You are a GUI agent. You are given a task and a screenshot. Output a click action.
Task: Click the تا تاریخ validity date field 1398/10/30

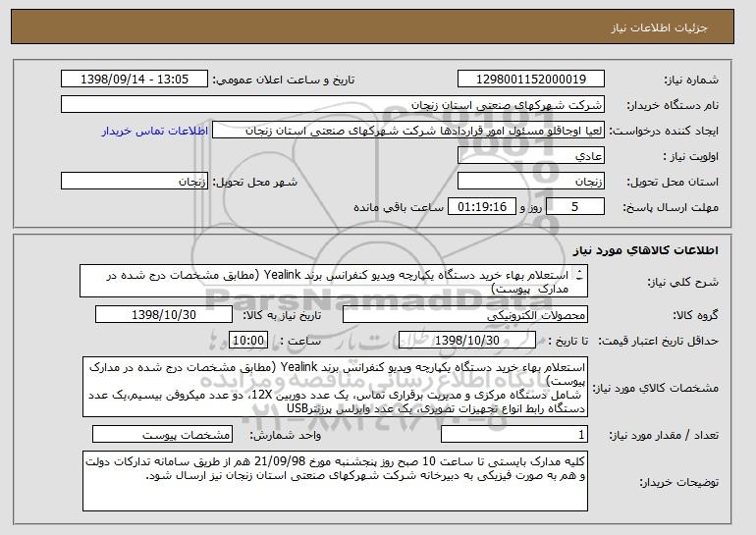click(467, 341)
